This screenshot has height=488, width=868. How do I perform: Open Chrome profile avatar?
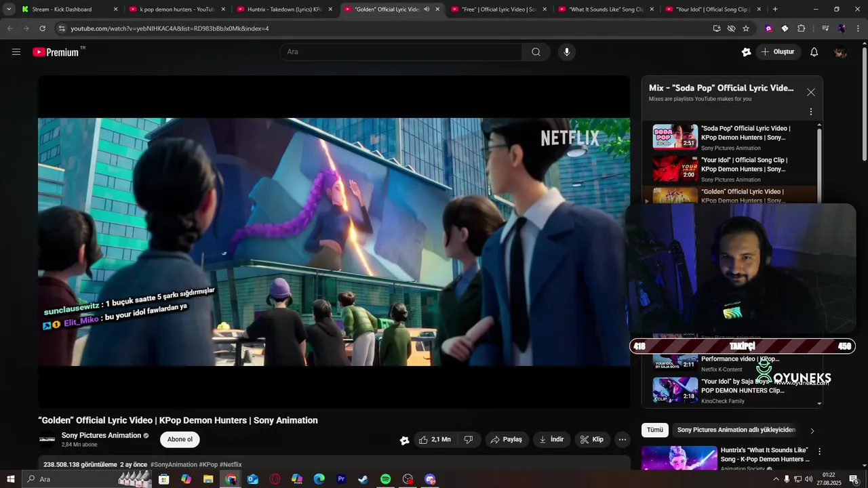tap(842, 28)
